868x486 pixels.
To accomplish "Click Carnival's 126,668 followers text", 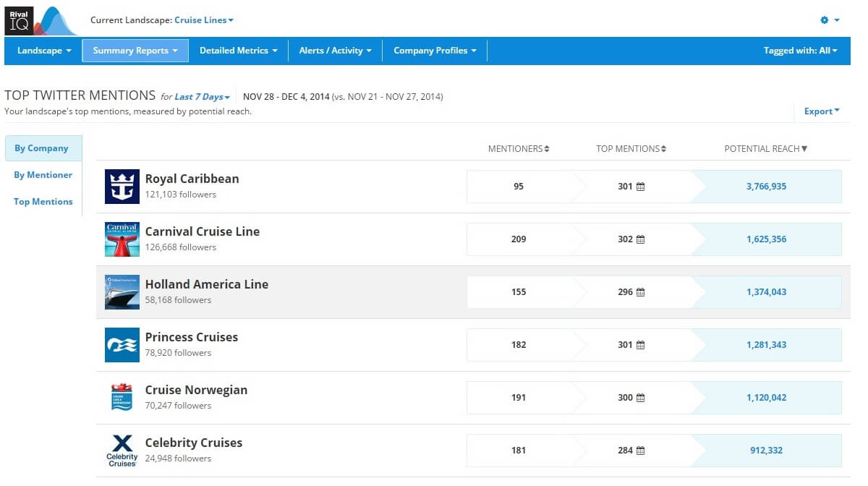I will click(181, 247).
